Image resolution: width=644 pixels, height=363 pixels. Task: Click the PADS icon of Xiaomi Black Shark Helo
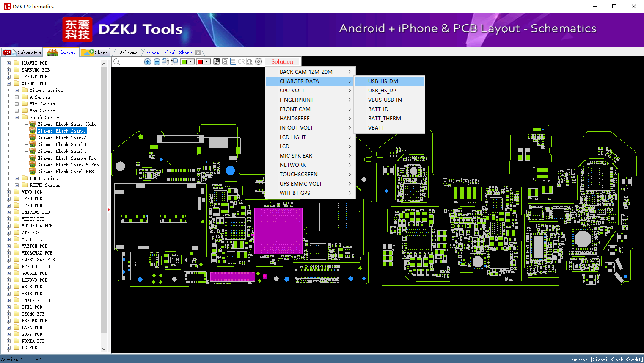tap(33, 124)
